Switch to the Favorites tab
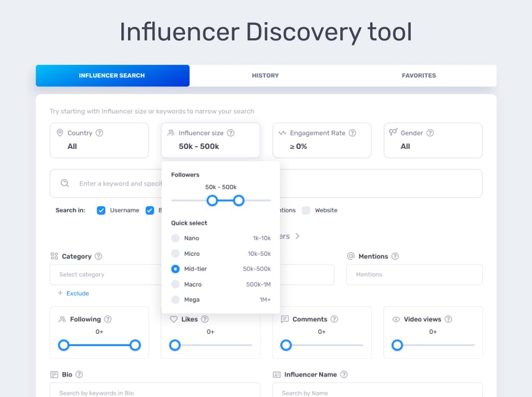 click(x=419, y=76)
